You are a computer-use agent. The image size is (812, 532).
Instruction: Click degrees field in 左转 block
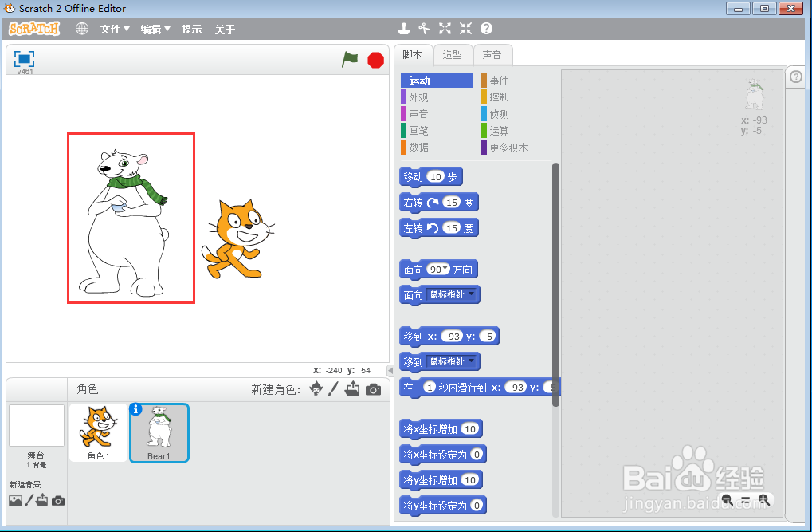452,227
